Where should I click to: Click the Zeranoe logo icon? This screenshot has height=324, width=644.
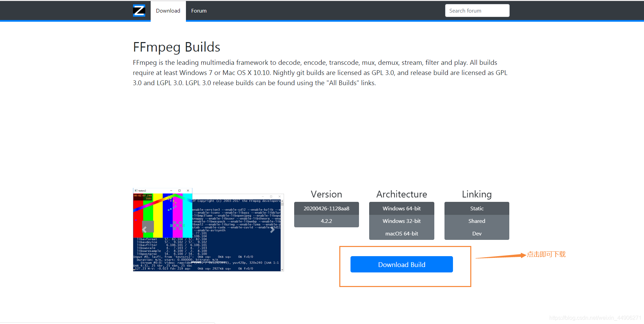click(139, 11)
